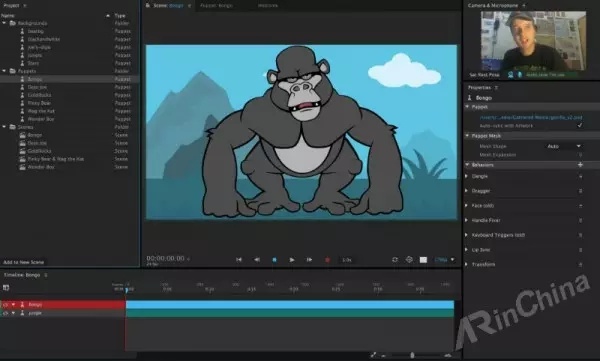Click the target crosshair icon in scene toolbar

409,260
